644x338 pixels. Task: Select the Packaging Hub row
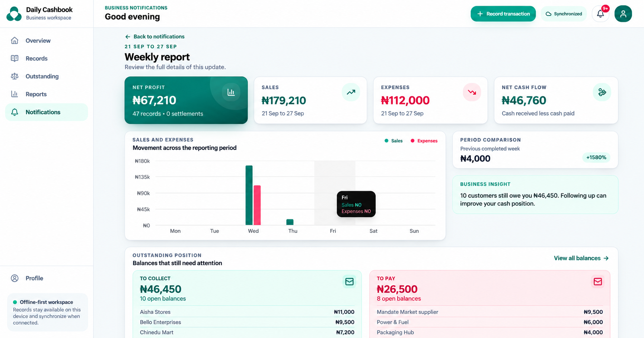490,332
